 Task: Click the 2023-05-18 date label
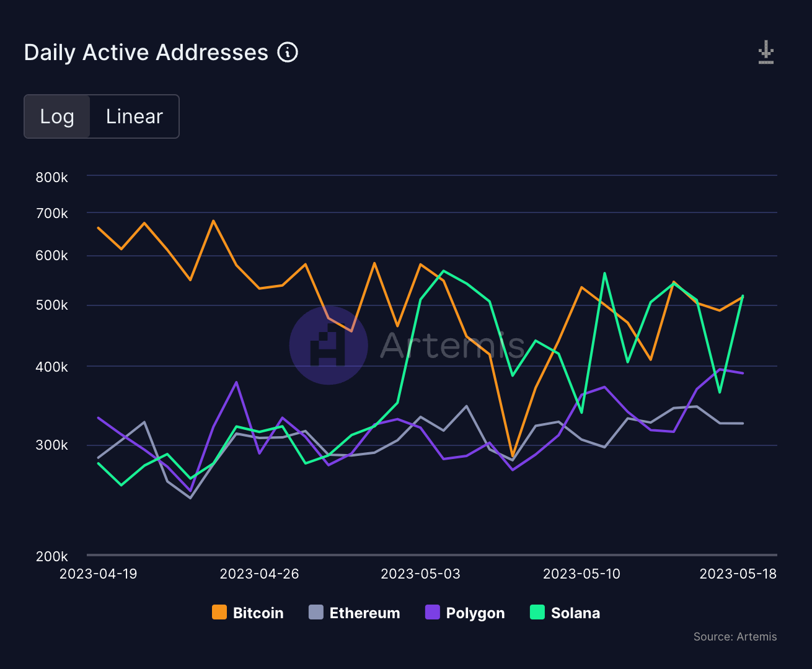click(738, 574)
